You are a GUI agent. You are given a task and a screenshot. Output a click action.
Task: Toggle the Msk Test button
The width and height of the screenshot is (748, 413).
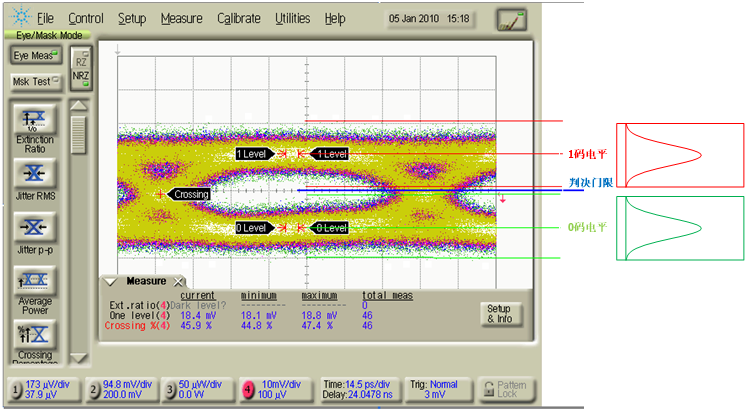pyautogui.click(x=36, y=82)
